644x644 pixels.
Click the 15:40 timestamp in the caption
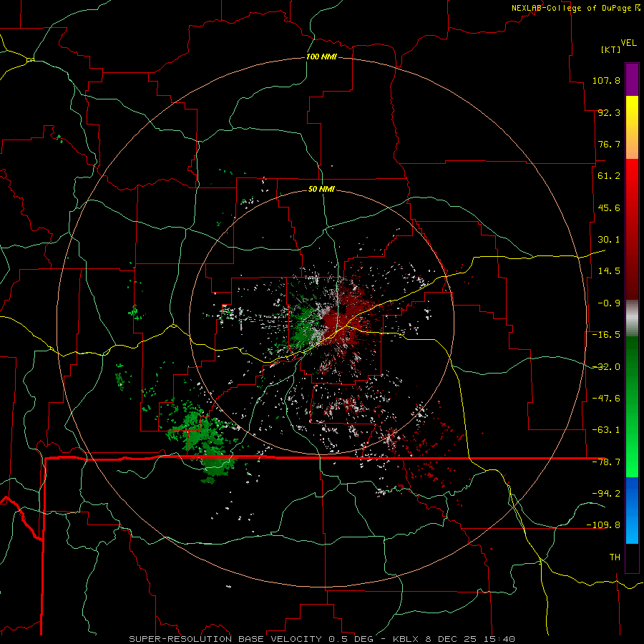tap(499, 639)
